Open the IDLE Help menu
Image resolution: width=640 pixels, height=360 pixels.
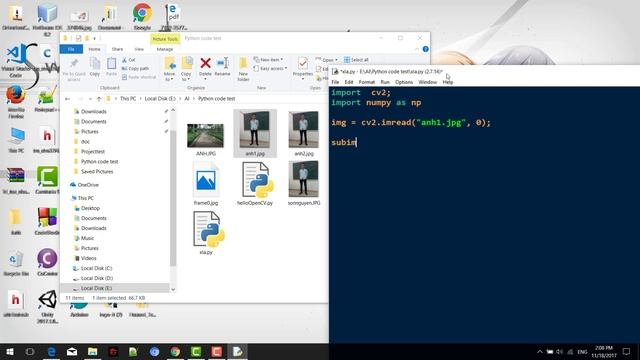[x=448, y=82]
